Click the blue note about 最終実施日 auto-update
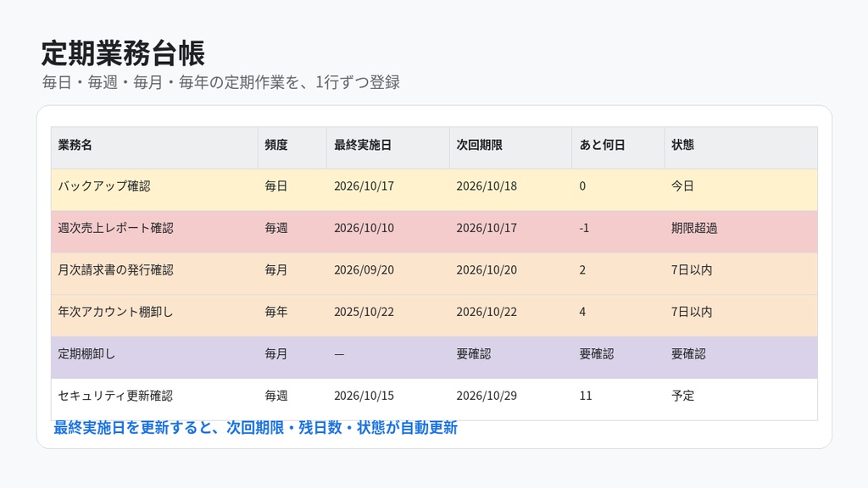This screenshot has width=868, height=488. click(255, 428)
